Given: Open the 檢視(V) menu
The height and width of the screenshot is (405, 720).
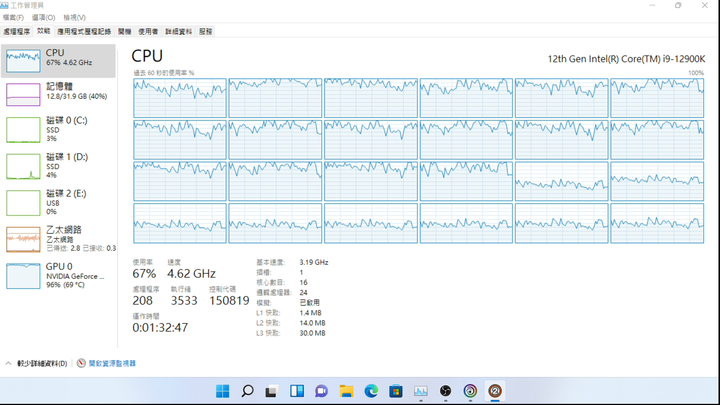Looking at the screenshot, I should point(74,17).
